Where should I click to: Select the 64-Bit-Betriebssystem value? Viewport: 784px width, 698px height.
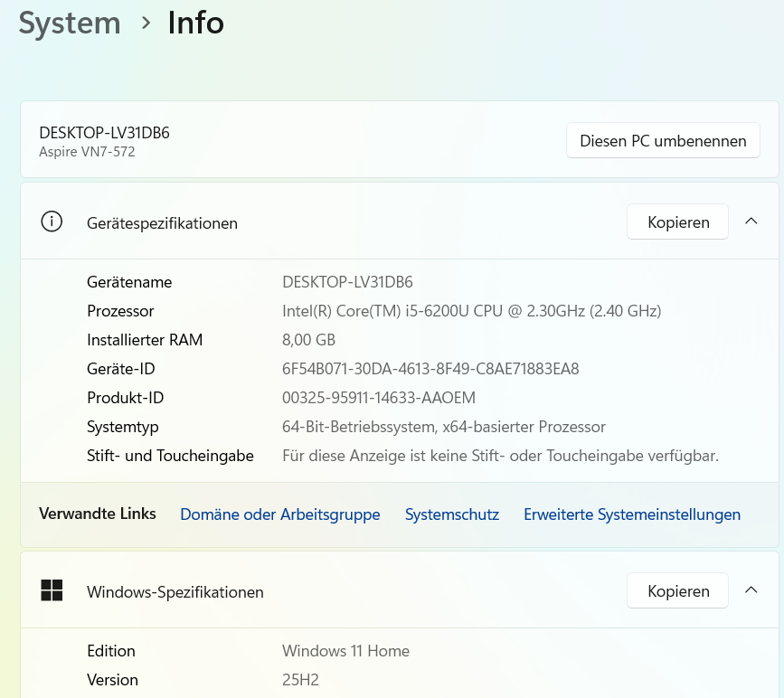(443, 427)
